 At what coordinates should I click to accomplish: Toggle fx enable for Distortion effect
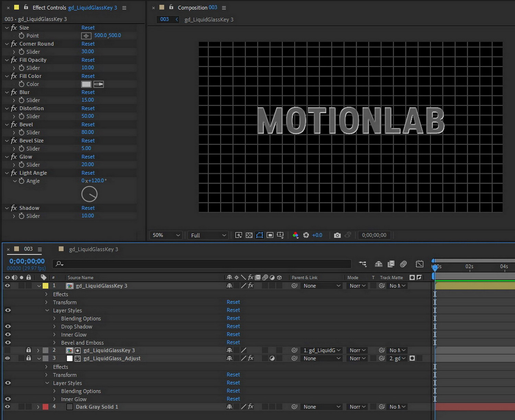pyautogui.click(x=14, y=108)
